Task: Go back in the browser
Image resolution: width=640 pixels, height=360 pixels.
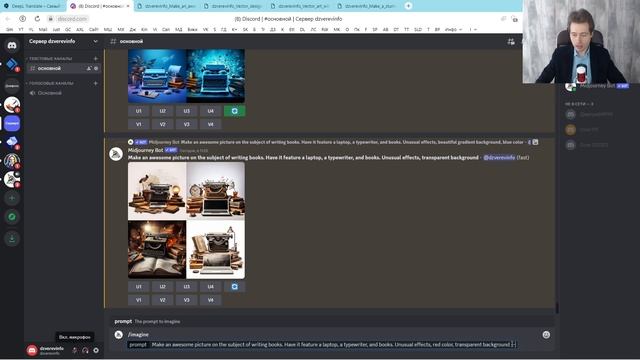Action: (x=8, y=19)
